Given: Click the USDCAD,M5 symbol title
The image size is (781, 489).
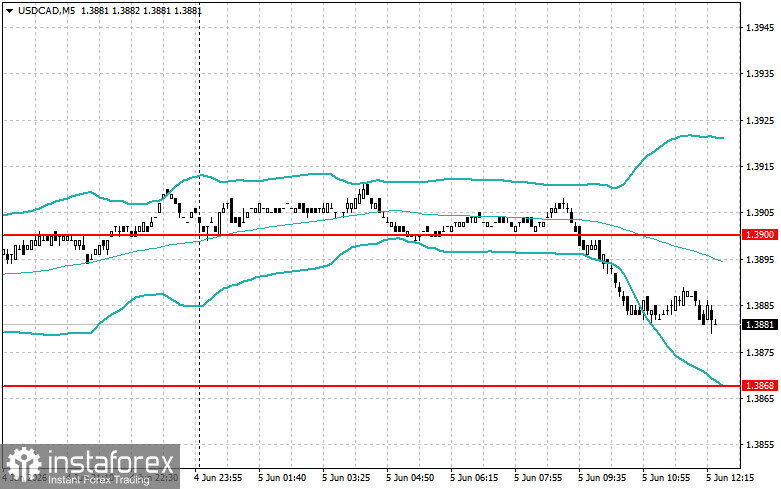Looking at the screenshot, I should pyautogui.click(x=46, y=10).
